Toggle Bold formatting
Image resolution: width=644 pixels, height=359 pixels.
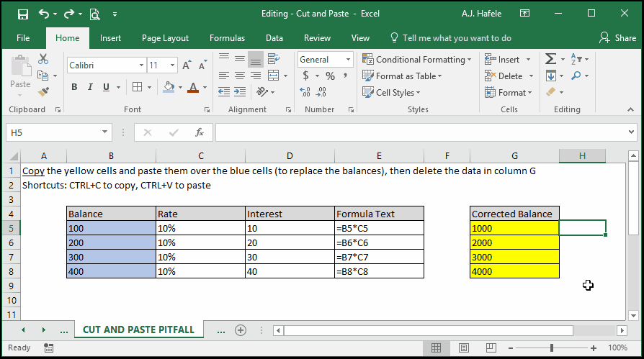[x=74, y=87]
